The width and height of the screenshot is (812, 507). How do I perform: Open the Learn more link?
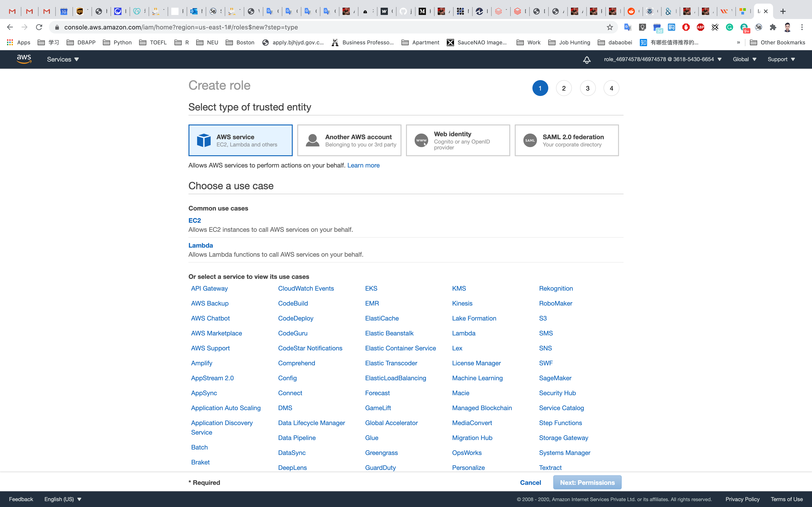[363, 165]
